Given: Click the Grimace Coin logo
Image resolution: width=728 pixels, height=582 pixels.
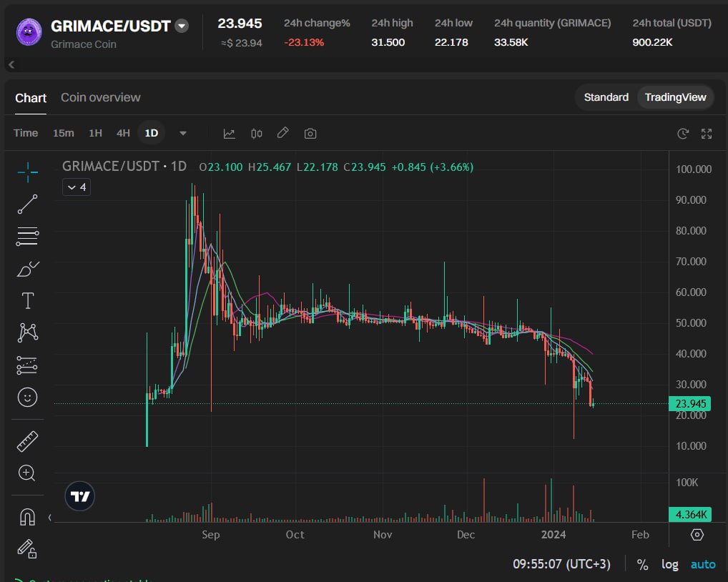Looking at the screenshot, I should point(29,32).
